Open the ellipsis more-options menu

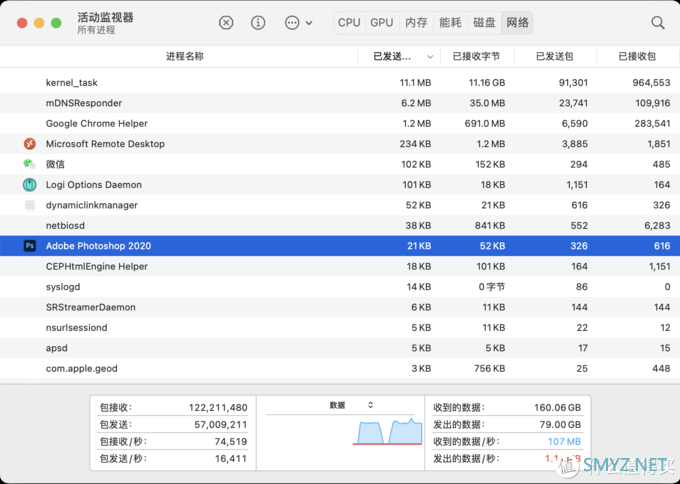[x=292, y=23]
